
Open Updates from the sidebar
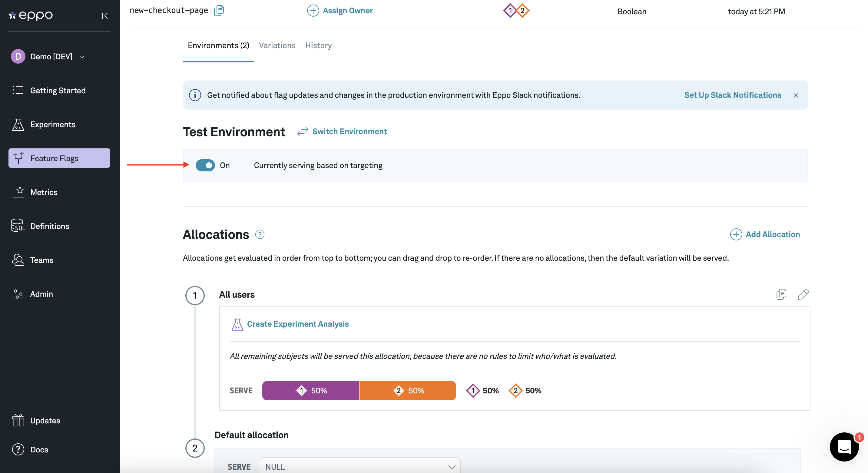[59, 420]
